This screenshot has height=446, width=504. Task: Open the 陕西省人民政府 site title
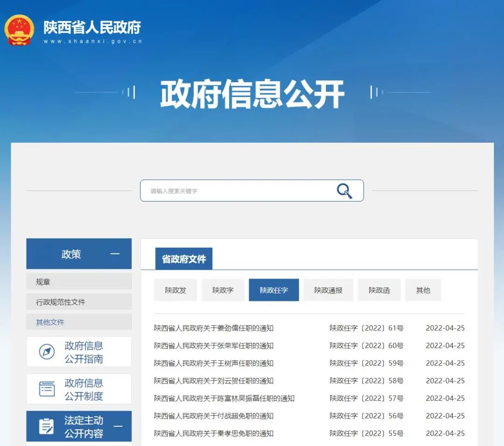click(x=92, y=28)
